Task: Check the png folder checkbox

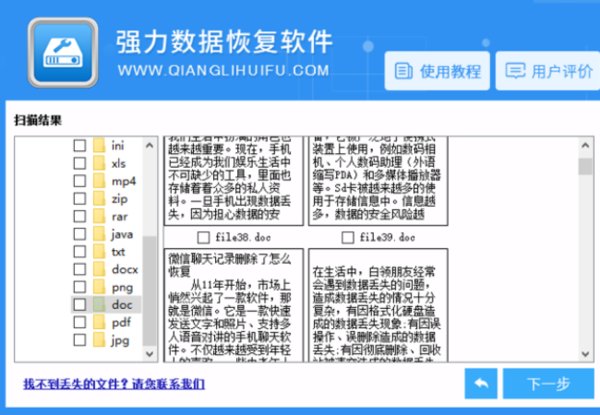Action: (x=80, y=287)
